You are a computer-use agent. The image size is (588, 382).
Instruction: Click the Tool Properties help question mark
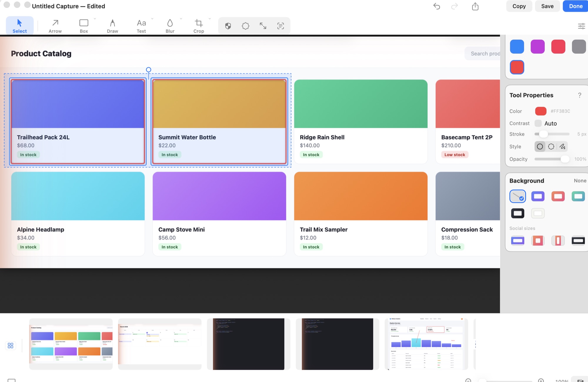[579, 95]
